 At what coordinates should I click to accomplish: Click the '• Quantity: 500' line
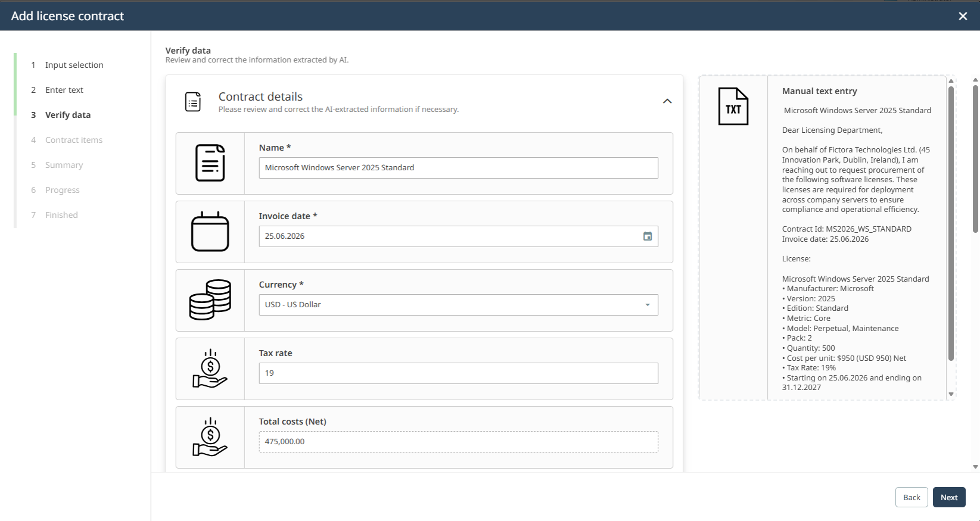[x=808, y=348]
